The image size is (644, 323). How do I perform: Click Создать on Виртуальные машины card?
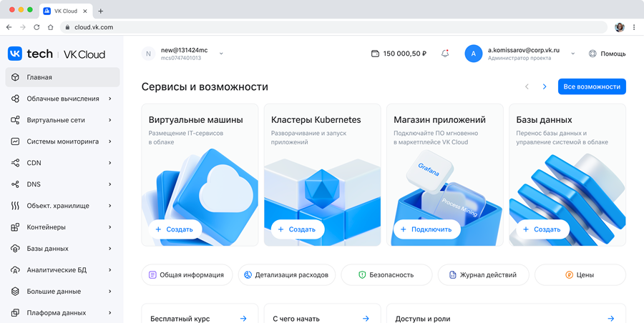(x=175, y=229)
